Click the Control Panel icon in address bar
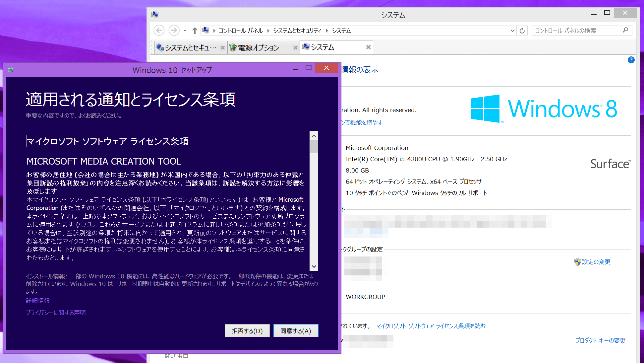 205,31
